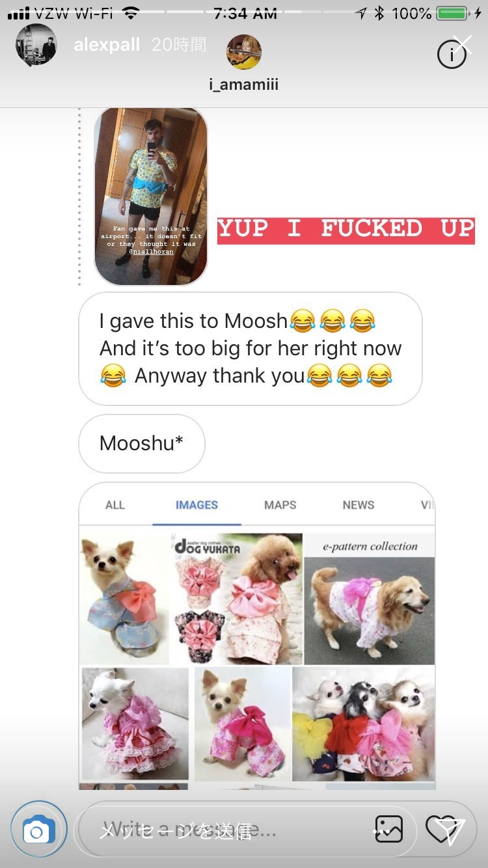This screenshot has height=868, width=488.
Task: Tap the i_amamiii avatar
Action: [244, 52]
